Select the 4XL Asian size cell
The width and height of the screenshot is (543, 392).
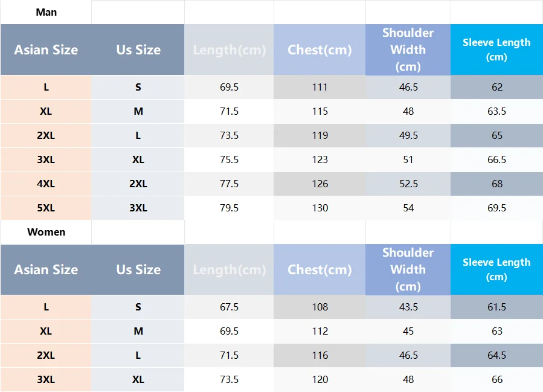pyautogui.click(x=46, y=184)
